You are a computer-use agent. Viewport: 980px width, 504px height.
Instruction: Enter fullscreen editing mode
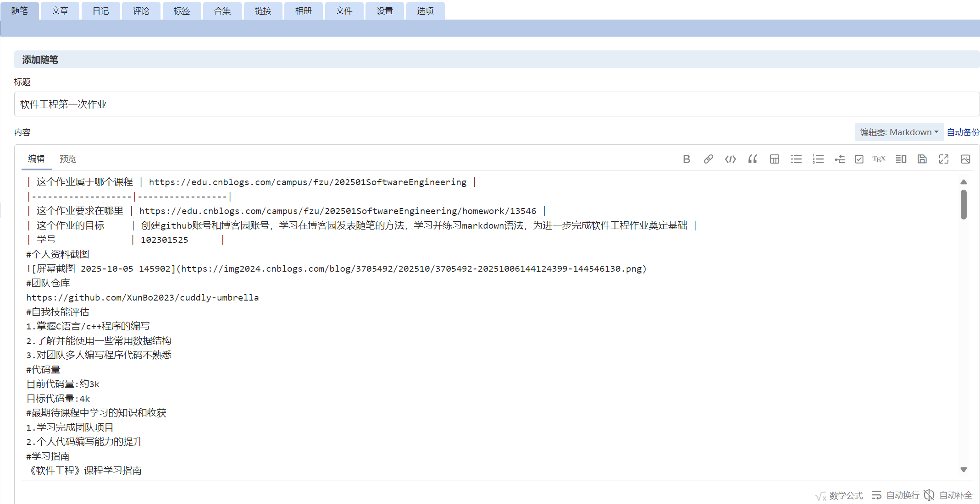(x=943, y=159)
